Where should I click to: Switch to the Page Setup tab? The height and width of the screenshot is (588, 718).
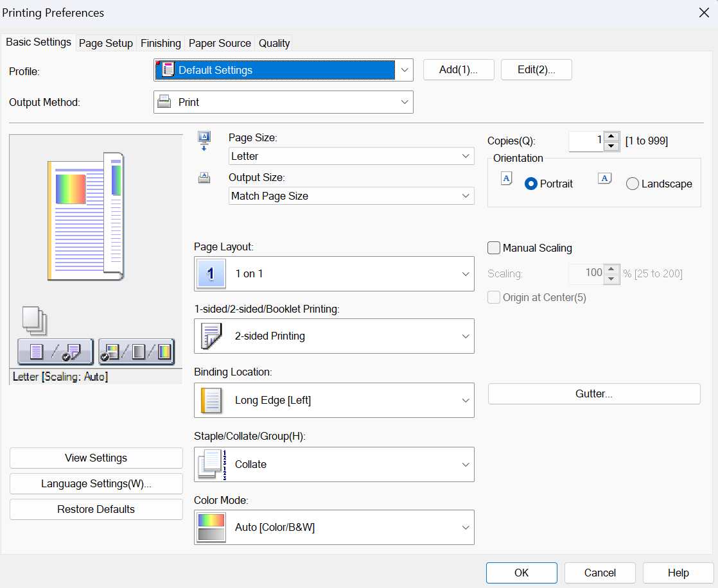[x=105, y=43]
